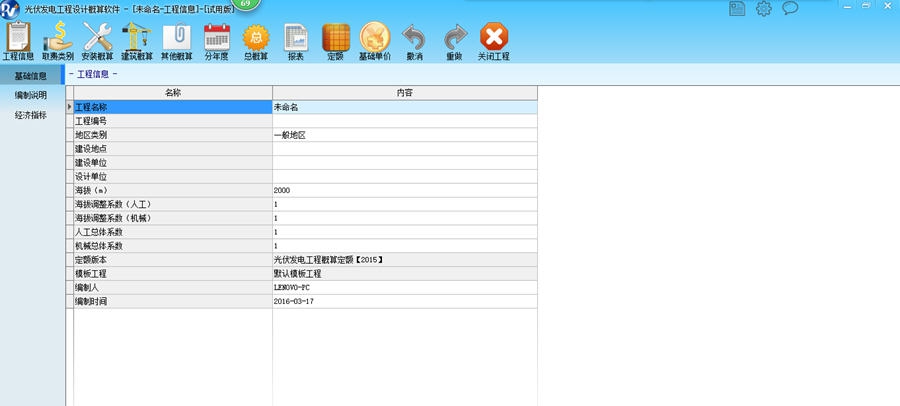Edit 未命名 project name value
Viewport: 900px width, 406px height.
(x=405, y=107)
